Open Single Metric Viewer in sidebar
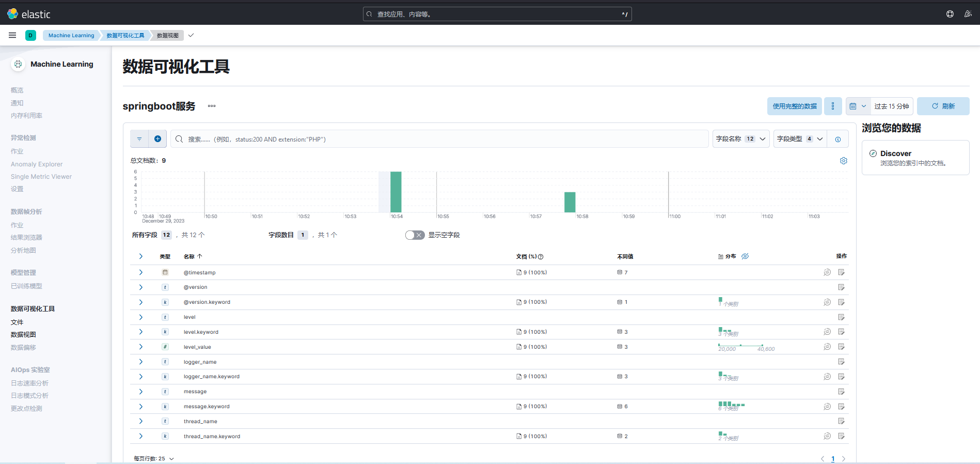980x464 pixels. (41, 177)
